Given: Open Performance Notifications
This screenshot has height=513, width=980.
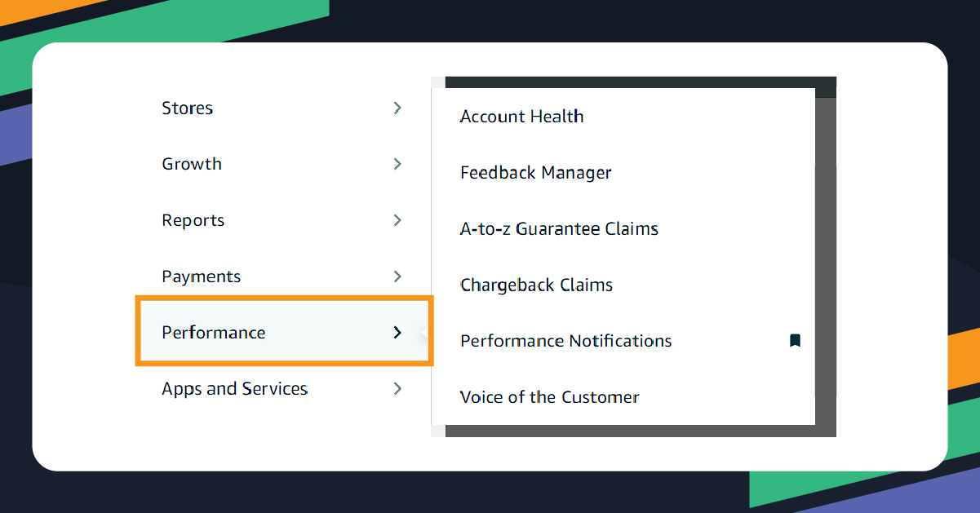Looking at the screenshot, I should [565, 340].
